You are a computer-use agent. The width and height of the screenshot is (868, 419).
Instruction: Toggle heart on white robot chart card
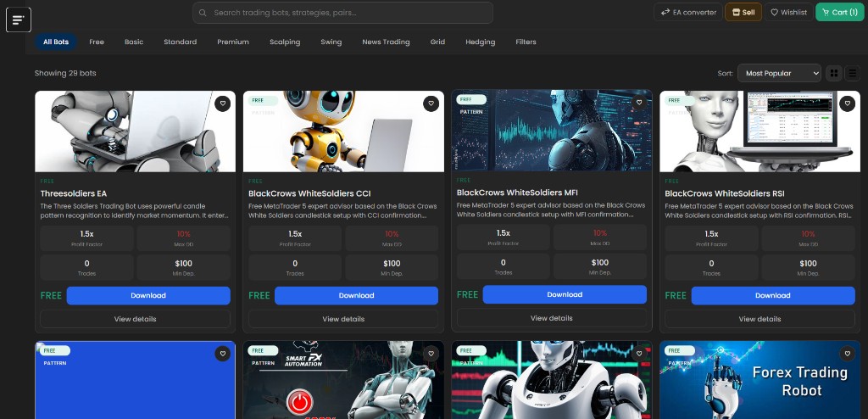[639, 354]
